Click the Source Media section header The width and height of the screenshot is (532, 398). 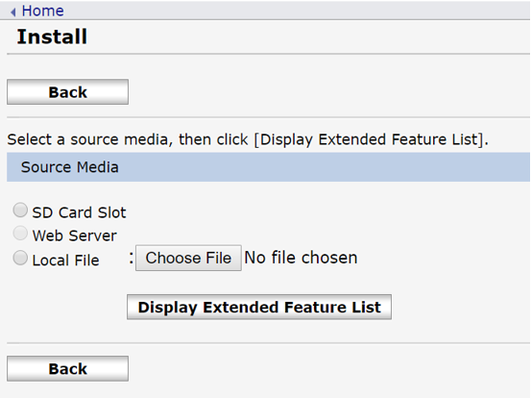pyautogui.click(x=268, y=167)
